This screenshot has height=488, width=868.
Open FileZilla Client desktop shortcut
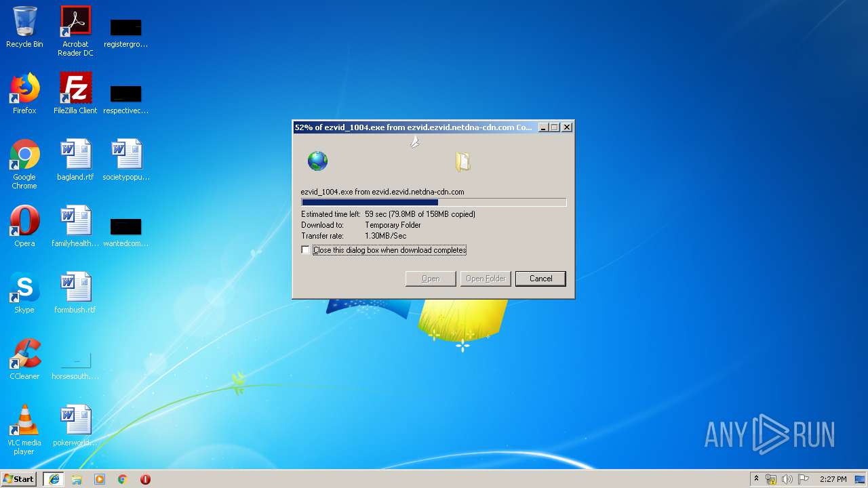[x=75, y=94]
